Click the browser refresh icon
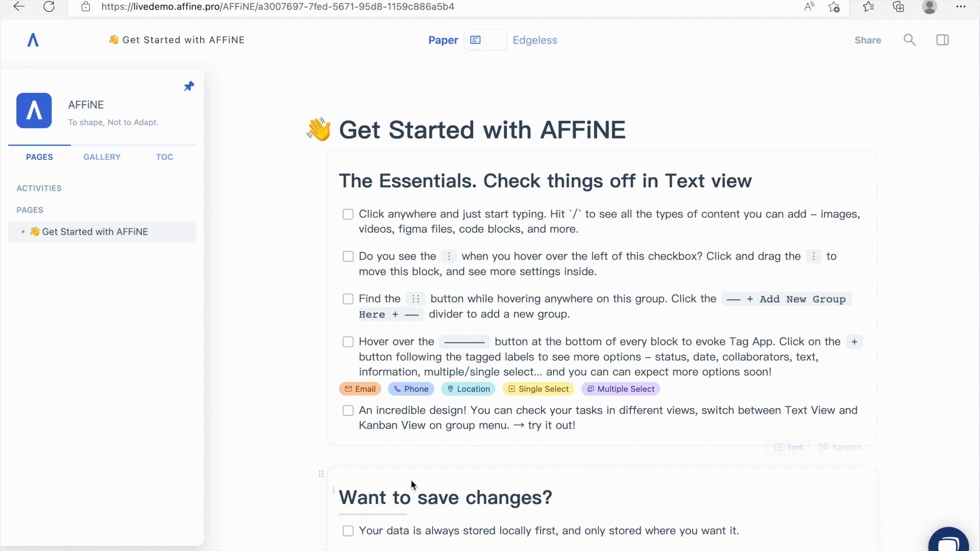 click(x=49, y=7)
